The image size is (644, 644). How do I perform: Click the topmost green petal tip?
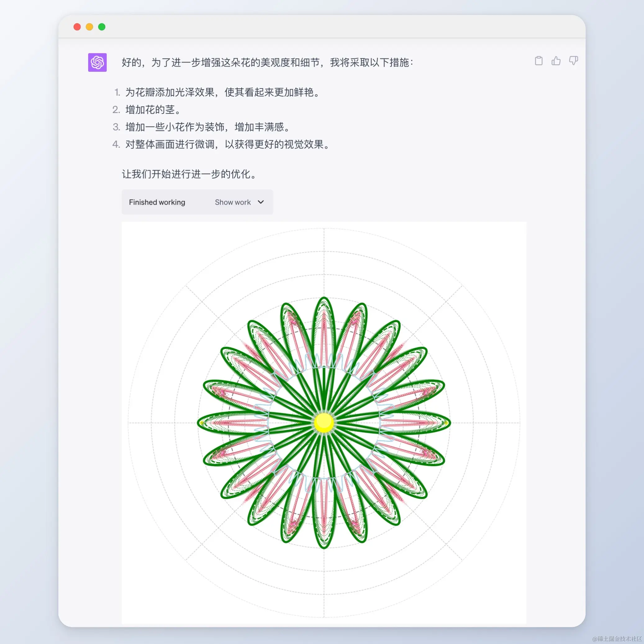click(324, 299)
